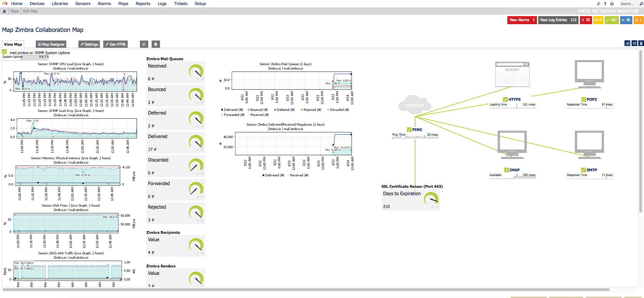Click the WEBSITE browser icon on the map
644x298 pixels.
point(512,74)
